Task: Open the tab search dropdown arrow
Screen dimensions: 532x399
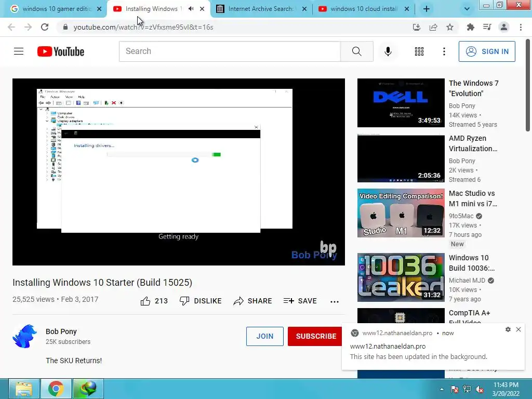Action: click(467, 9)
